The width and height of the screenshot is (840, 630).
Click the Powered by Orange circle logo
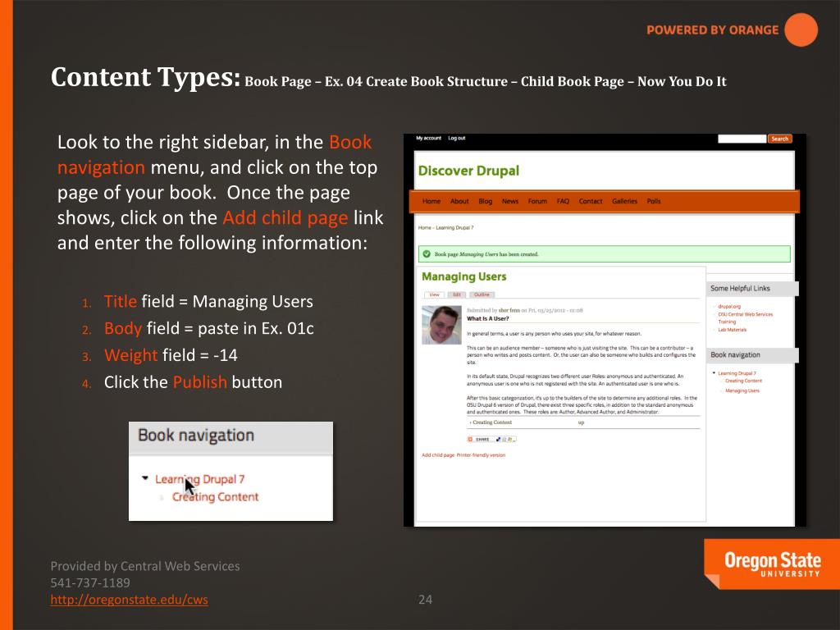[x=801, y=30]
